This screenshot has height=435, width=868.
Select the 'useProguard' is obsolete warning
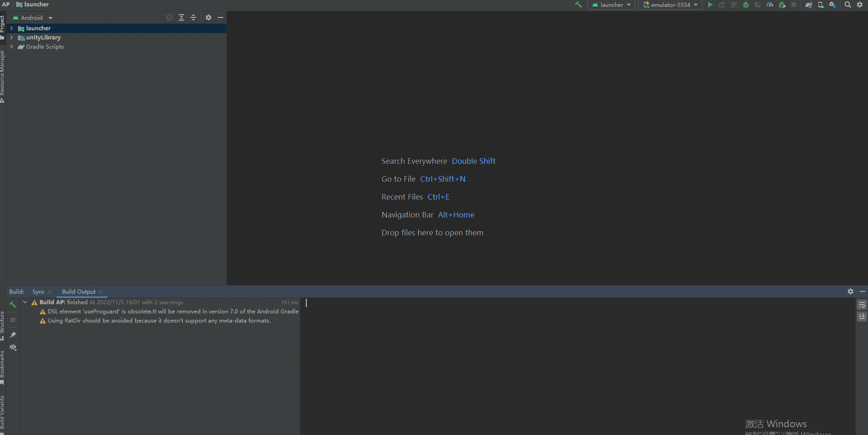(169, 312)
